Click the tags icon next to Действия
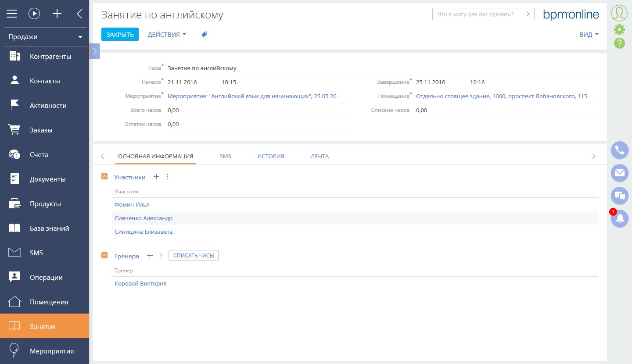632x364 pixels. click(x=204, y=34)
